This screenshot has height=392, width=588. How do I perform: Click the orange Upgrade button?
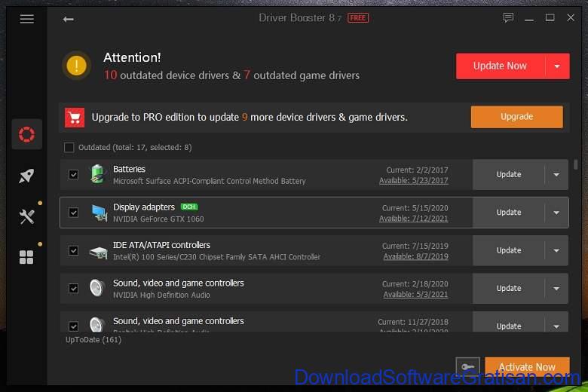(x=516, y=117)
